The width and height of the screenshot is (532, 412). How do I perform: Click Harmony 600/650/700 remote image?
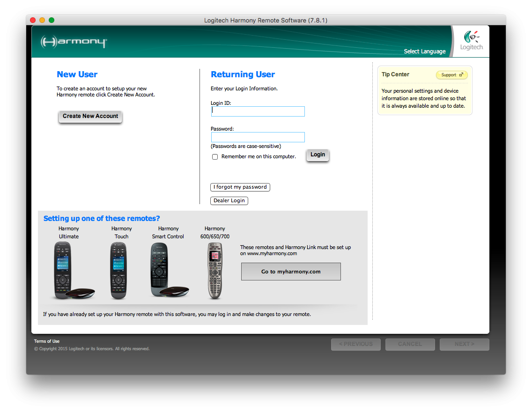[215, 271]
